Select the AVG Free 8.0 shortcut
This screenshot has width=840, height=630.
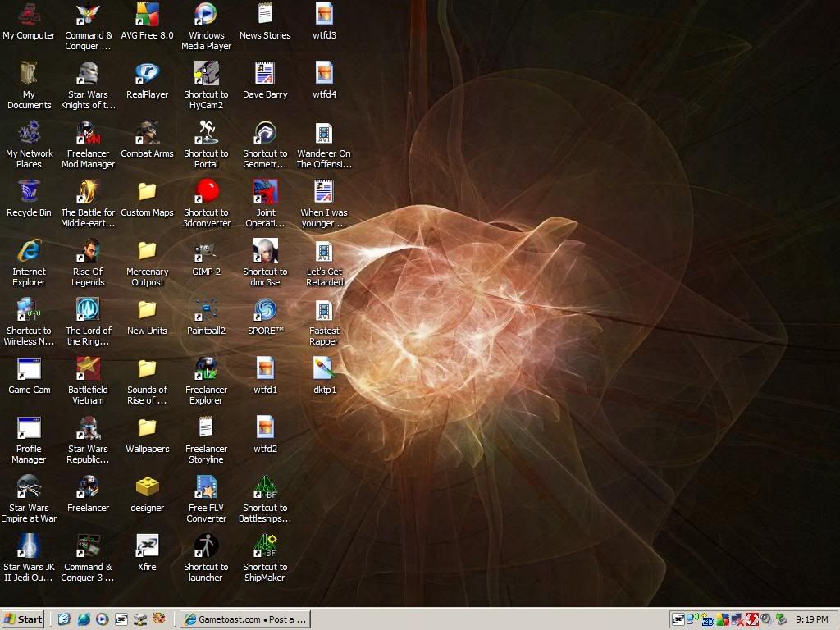tap(147, 15)
